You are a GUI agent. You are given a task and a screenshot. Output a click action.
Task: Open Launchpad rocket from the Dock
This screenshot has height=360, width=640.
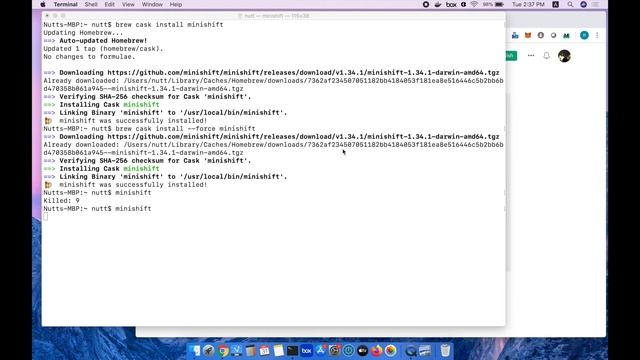pos(209,350)
